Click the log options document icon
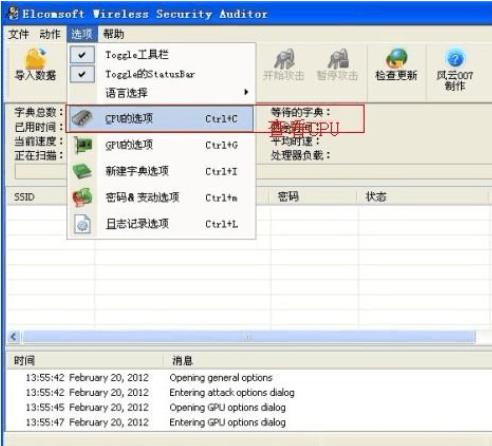This screenshot has height=446, width=492. [82, 224]
